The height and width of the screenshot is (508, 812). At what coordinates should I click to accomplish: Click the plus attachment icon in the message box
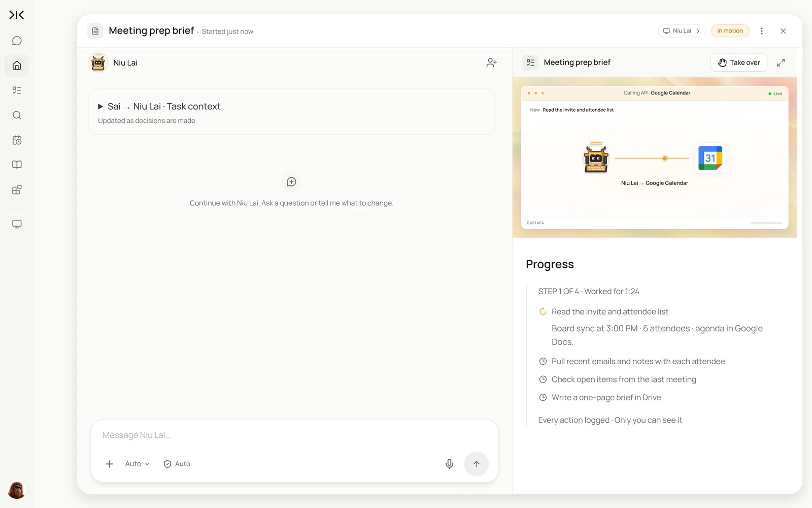click(x=109, y=464)
